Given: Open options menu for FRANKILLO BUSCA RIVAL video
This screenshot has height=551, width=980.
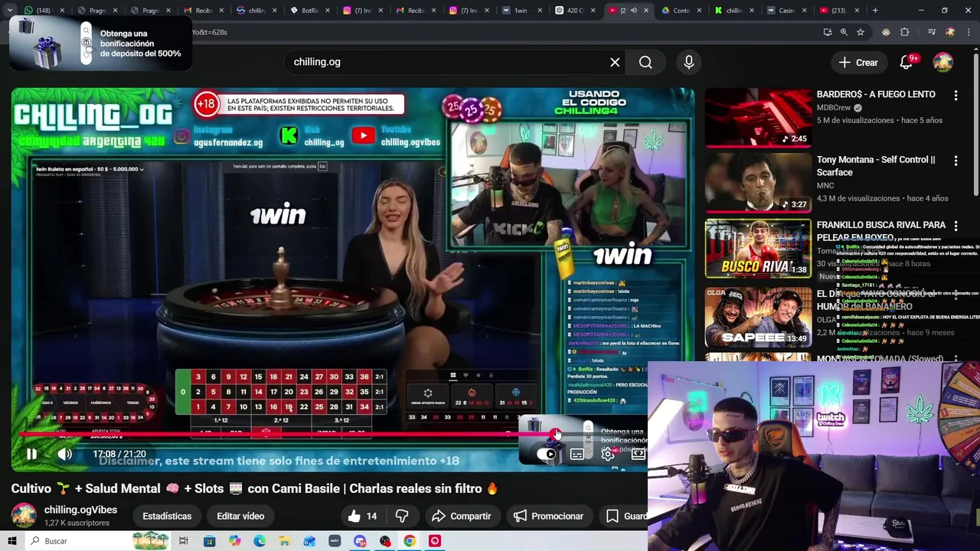Looking at the screenshot, I should point(955,226).
